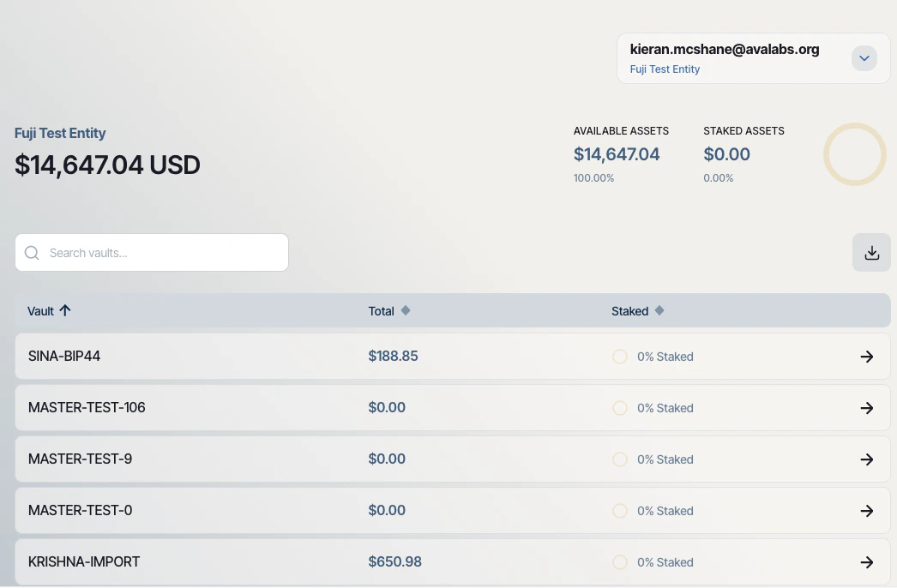897x588 pixels.
Task: Click the $188.85 total value
Action: click(393, 356)
